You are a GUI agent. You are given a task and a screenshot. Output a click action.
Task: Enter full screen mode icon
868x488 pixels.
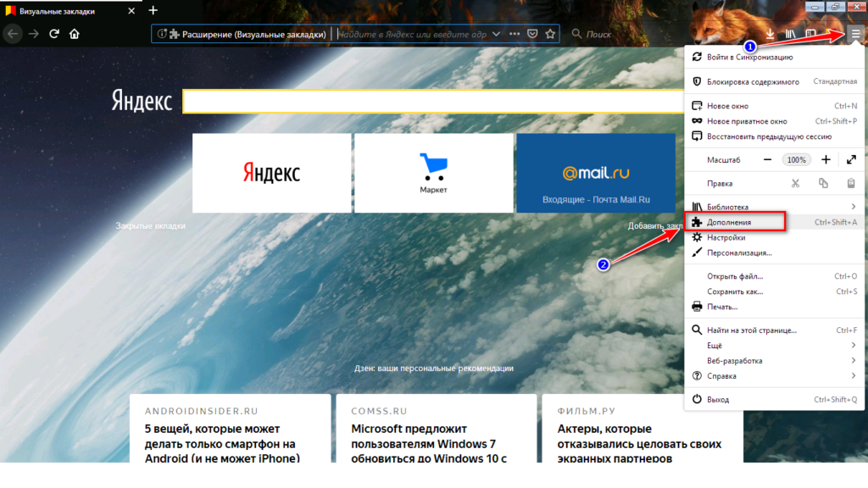[851, 160]
